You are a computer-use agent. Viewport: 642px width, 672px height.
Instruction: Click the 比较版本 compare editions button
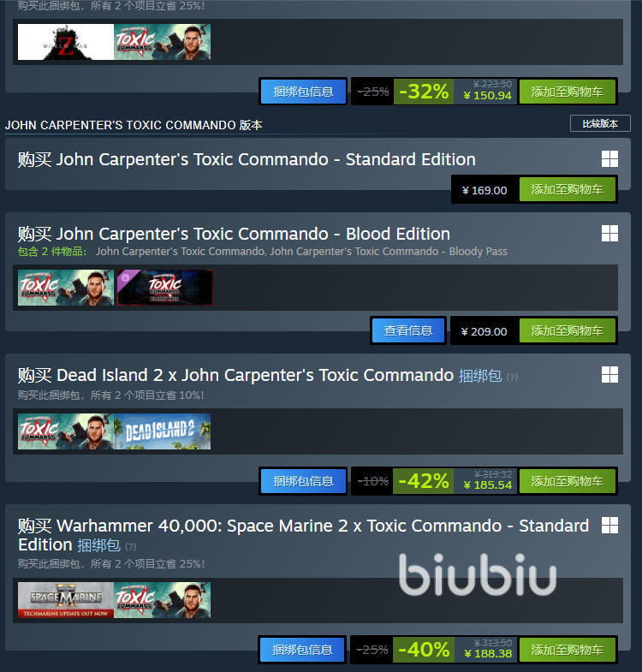click(x=600, y=124)
